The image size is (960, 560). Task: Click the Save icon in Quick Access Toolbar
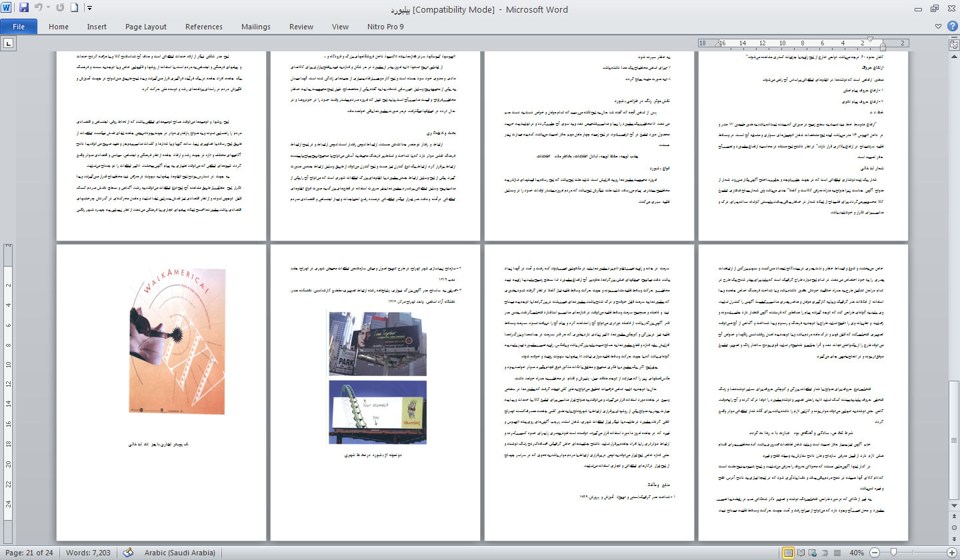pyautogui.click(x=24, y=9)
